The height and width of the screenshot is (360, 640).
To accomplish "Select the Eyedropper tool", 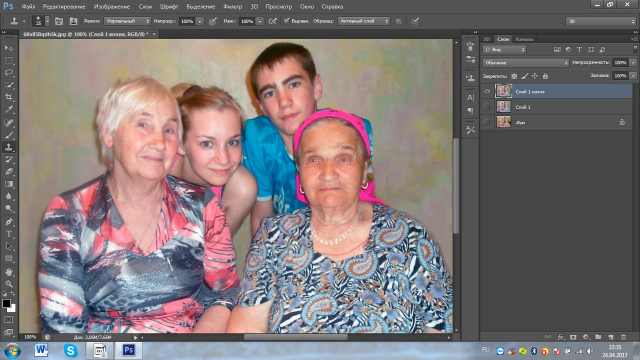I will pyautogui.click(x=9, y=110).
